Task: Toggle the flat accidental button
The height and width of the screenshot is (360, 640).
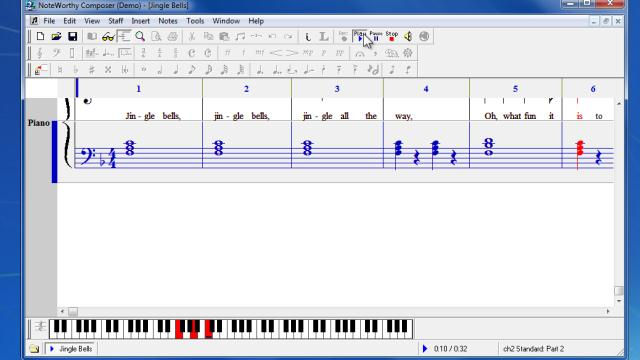Action: pyautogui.click(x=76, y=70)
